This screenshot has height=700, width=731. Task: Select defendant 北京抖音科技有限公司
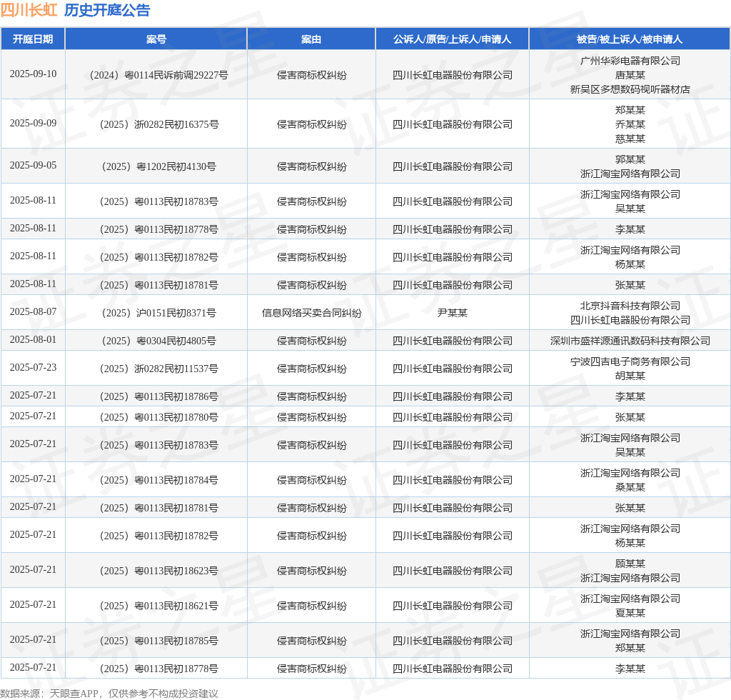point(630,306)
